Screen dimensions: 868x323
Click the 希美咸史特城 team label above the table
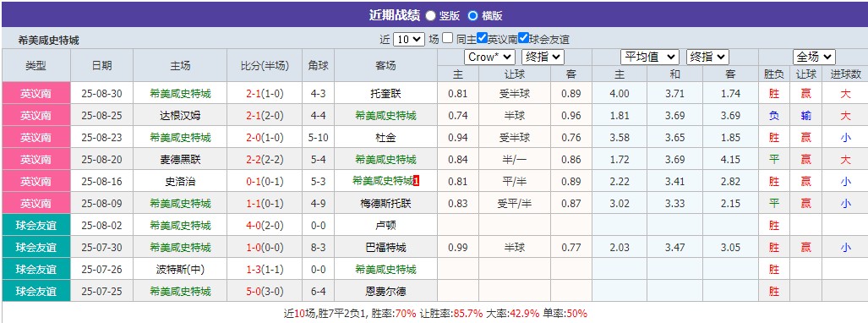point(49,40)
